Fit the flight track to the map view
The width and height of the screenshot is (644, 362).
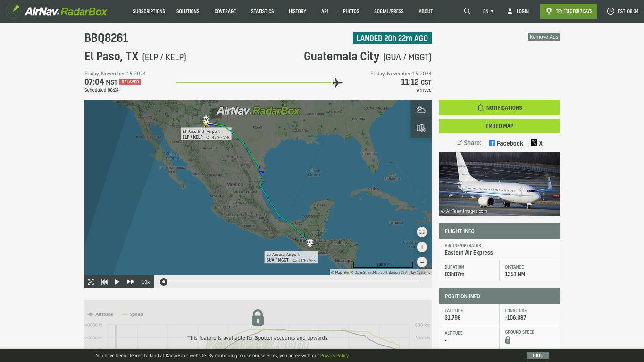click(91, 282)
